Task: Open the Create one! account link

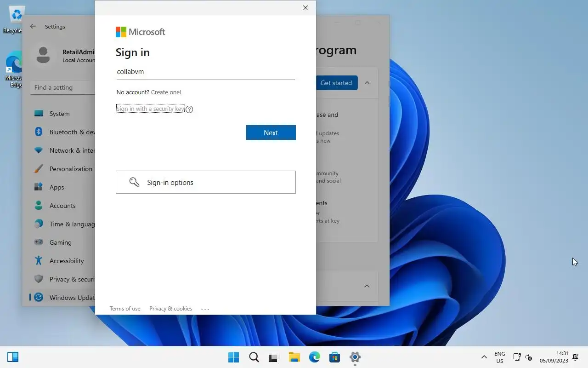Action: [x=166, y=92]
